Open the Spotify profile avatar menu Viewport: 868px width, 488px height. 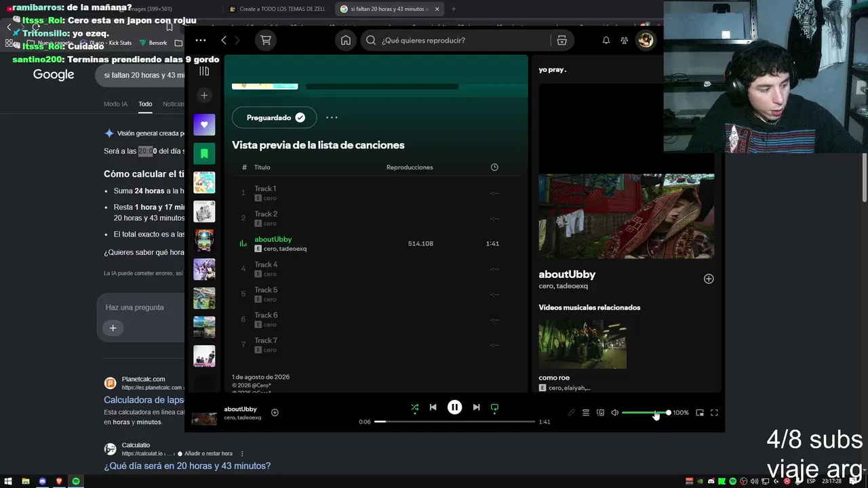(646, 41)
